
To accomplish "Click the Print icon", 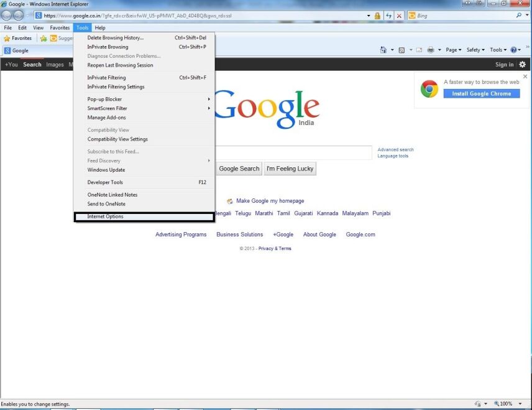I will coord(431,49).
